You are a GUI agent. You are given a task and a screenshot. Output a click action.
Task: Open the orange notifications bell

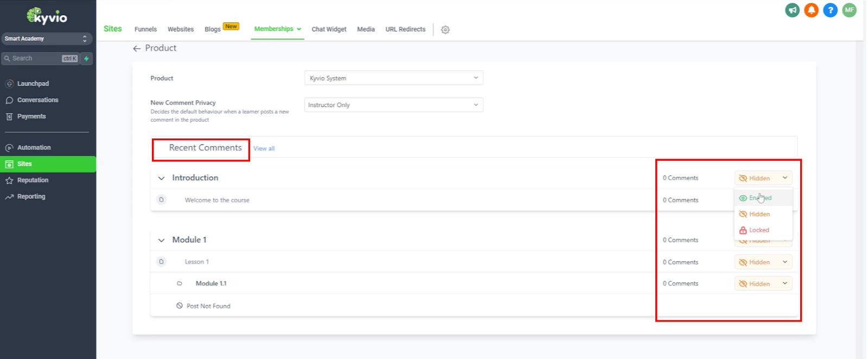811,10
